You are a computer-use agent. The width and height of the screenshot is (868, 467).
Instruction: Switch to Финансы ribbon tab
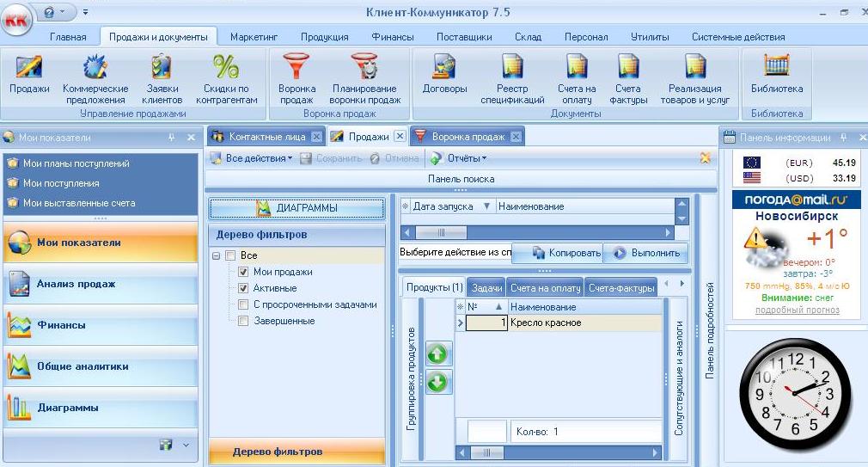point(393,37)
